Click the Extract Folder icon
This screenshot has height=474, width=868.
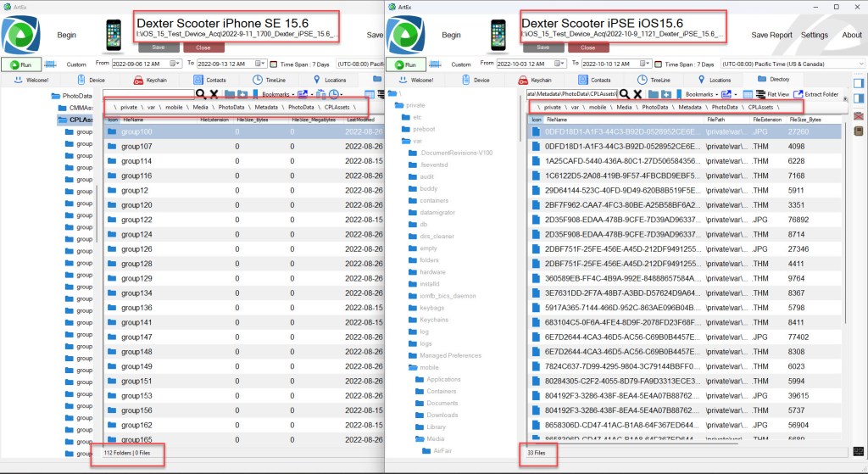coord(798,94)
